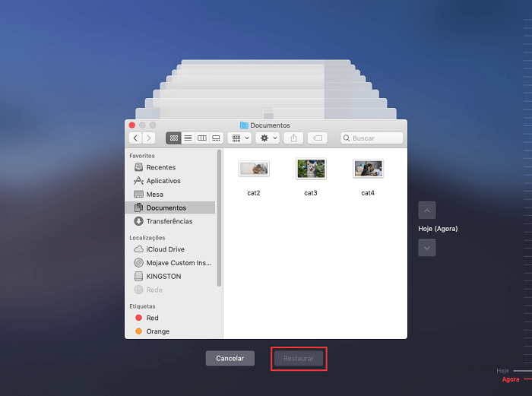Switch to column view
This screenshot has width=532, height=396.
point(202,138)
